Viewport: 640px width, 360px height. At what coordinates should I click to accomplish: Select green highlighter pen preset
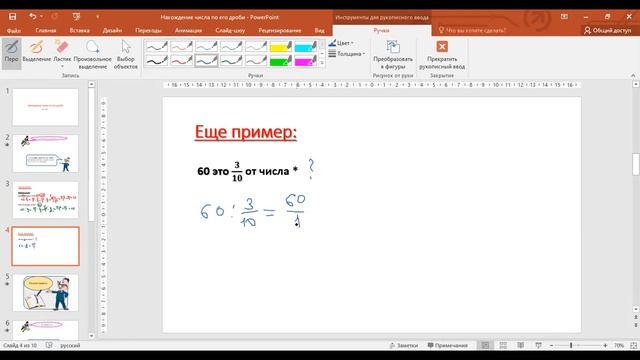click(x=281, y=61)
